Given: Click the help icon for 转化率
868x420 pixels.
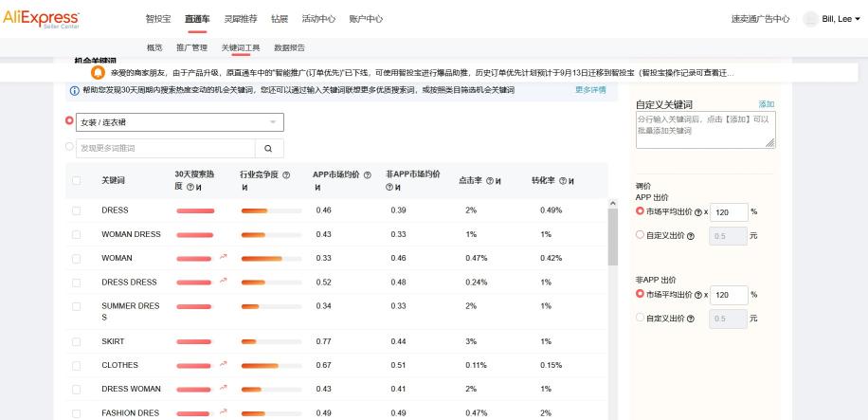Looking at the screenshot, I should click(563, 181).
